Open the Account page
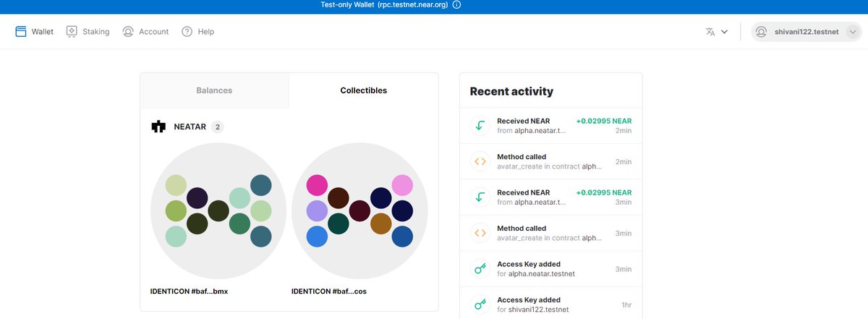This screenshot has width=868, height=319. click(x=145, y=32)
